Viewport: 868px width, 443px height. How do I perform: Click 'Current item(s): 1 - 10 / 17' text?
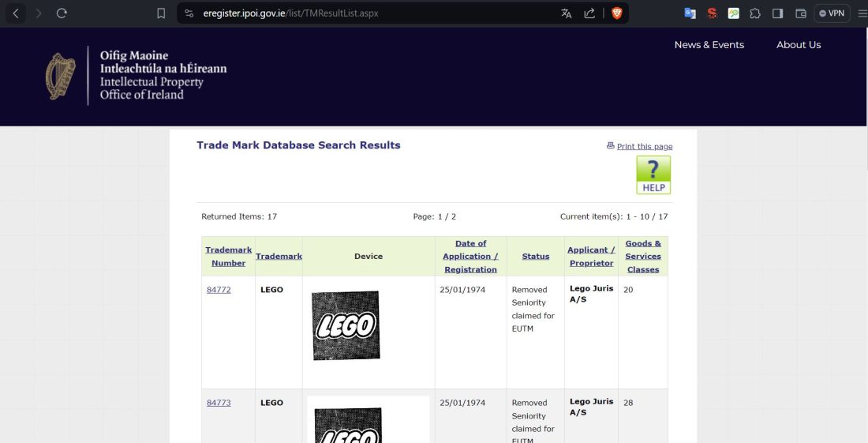(x=614, y=216)
